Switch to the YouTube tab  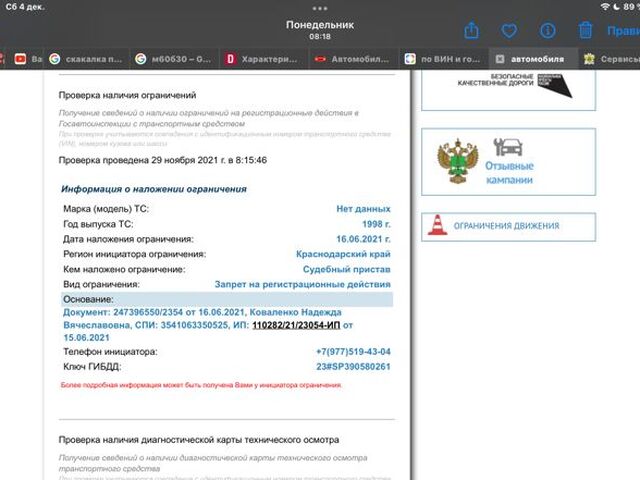pos(27,59)
